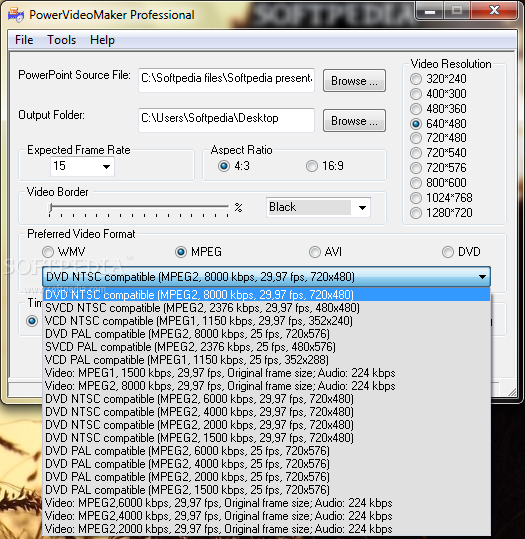Choose AVI as preferred video format
Screen dimensions: 525x539
tap(325, 252)
